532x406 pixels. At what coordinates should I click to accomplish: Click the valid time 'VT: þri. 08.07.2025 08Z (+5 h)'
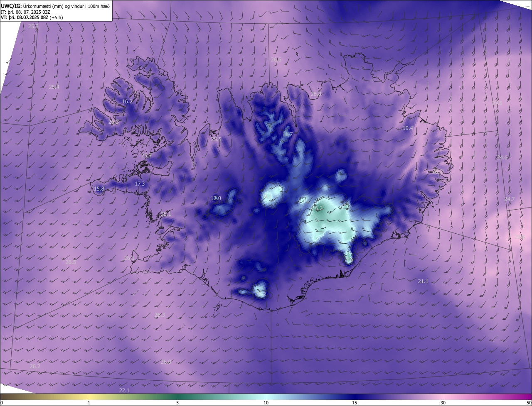(x=32, y=18)
